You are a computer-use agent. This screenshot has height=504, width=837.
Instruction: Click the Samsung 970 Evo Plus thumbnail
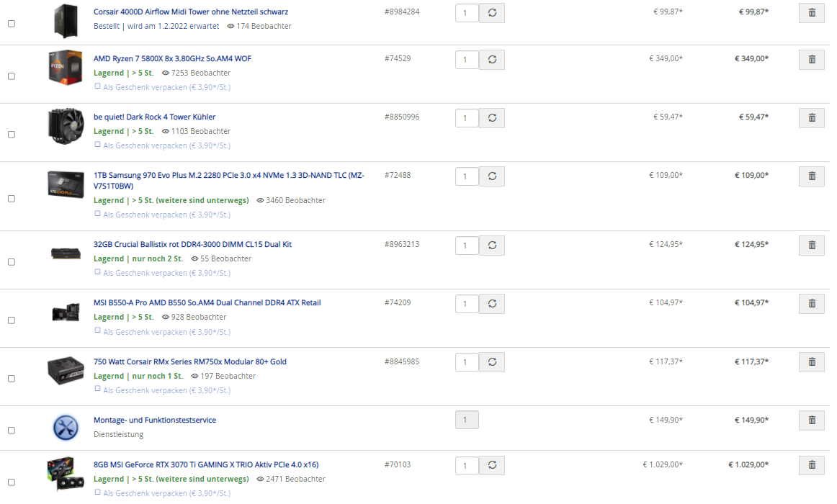click(x=66, y=184)
